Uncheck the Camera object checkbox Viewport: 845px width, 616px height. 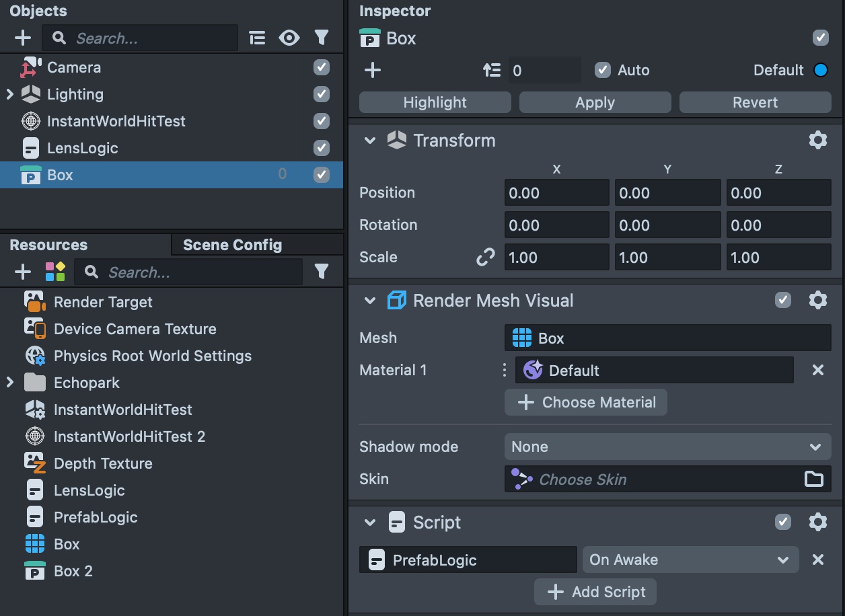(322, 67)
